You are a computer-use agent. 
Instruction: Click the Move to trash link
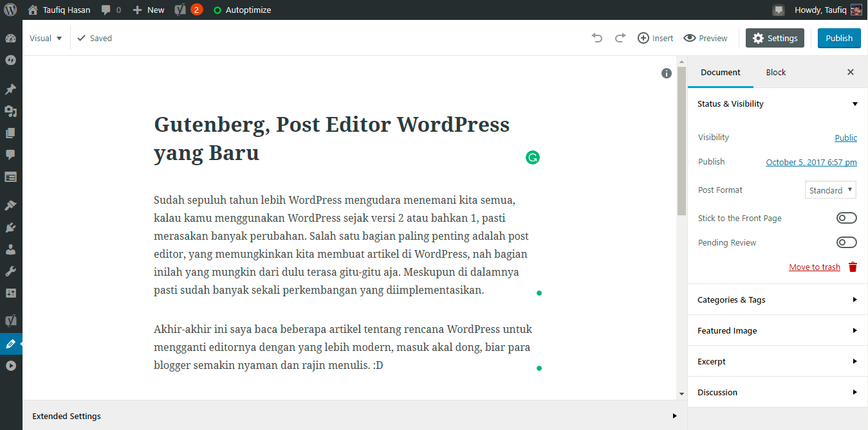tap(815, 267)
